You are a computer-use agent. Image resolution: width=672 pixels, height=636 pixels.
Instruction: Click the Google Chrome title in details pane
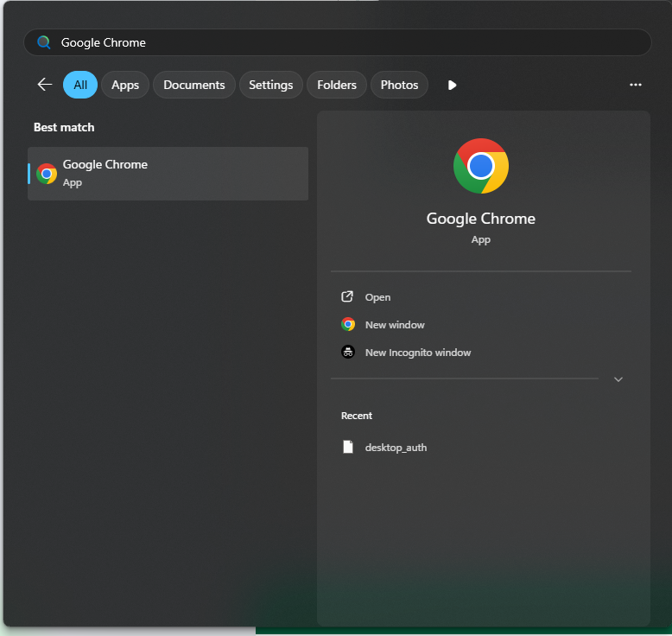tap(481, 219)
